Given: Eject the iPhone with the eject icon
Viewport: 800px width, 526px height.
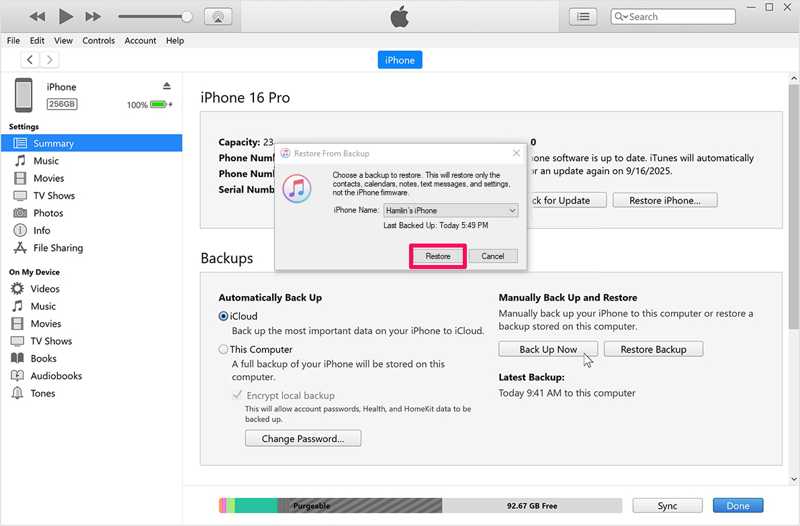Looking at the screenshot, I should coord(167,86).
